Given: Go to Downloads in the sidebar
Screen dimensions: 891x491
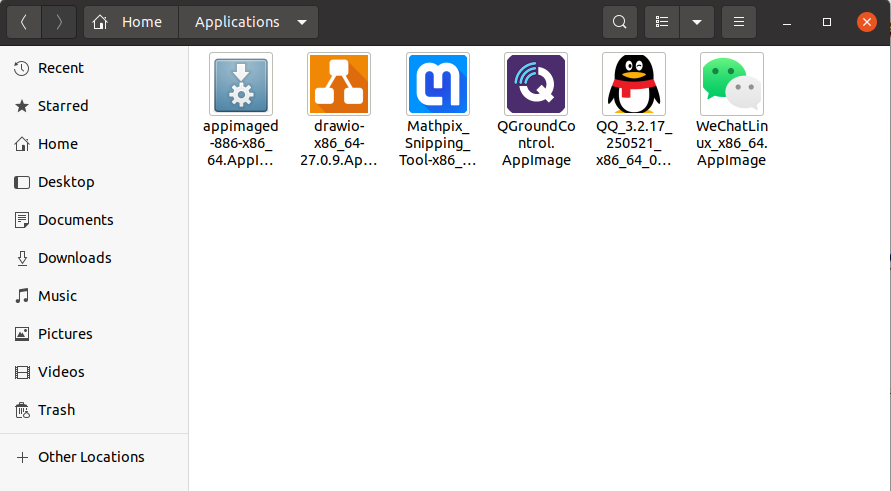Looking at the screenshot, I should click(94, 258).
